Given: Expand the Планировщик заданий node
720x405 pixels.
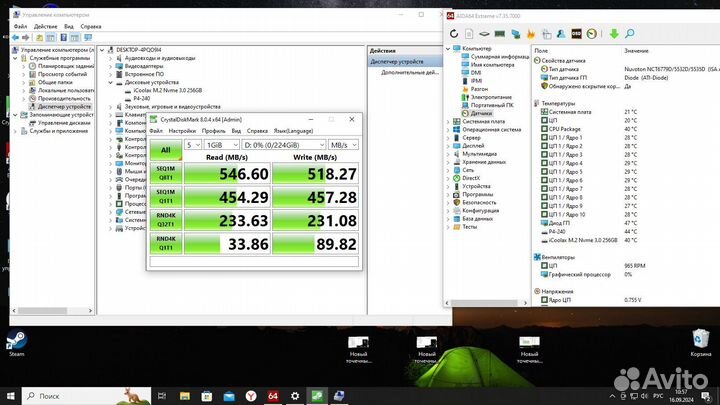Looking at the screenshot, I should coord(24,67).
